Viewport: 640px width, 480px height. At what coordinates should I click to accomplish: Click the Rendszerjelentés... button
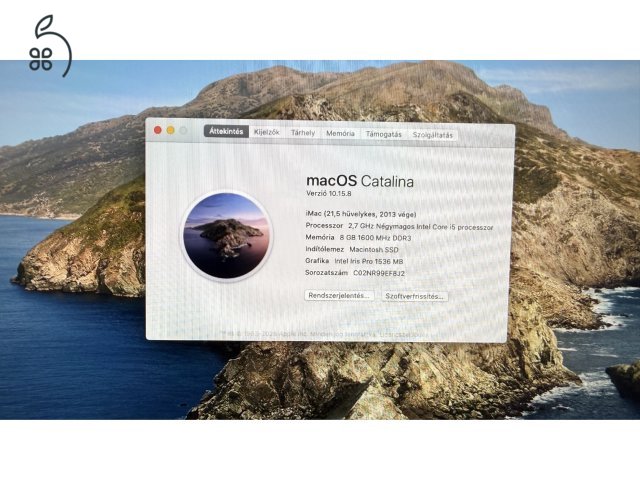pyautogui.click(x=339, y=295)
